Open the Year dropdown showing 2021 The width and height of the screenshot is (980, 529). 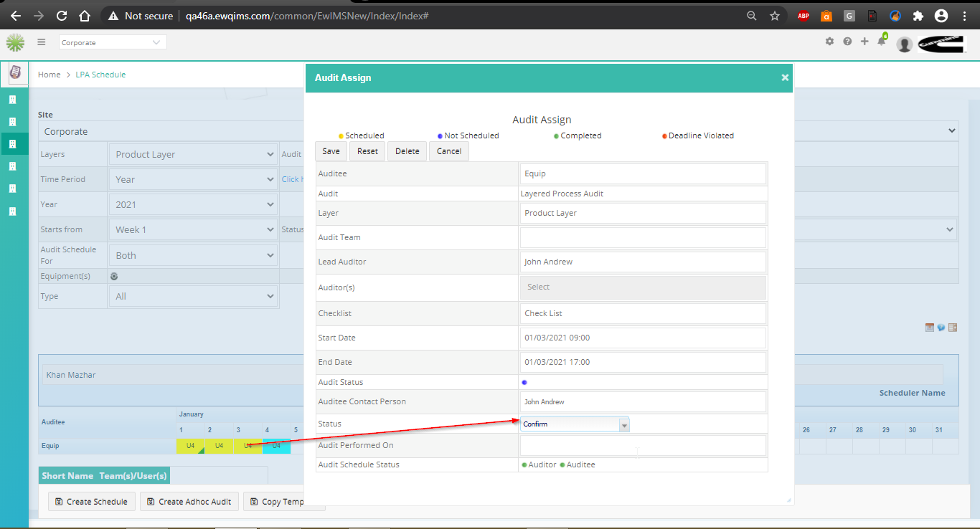[x=193, y=204]
